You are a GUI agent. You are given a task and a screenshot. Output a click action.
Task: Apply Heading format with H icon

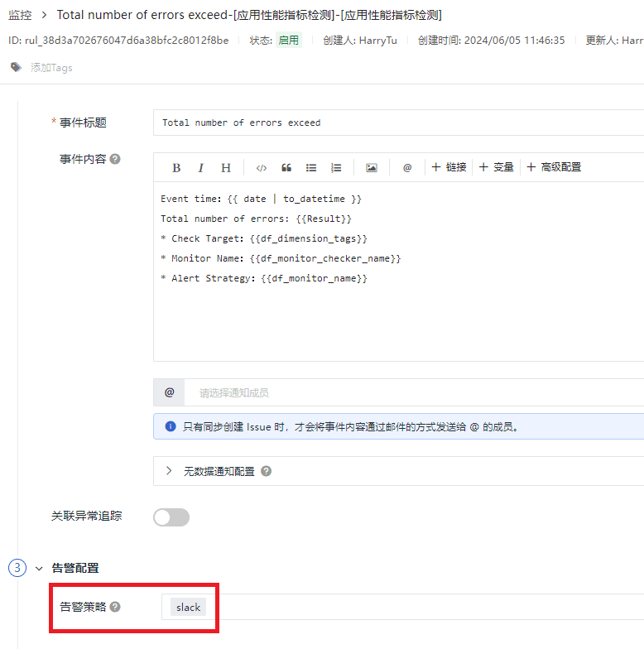pos(225,167)
